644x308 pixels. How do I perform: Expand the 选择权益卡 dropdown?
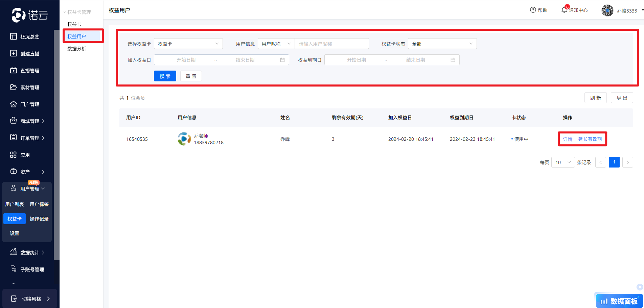[x=188, y=44]
